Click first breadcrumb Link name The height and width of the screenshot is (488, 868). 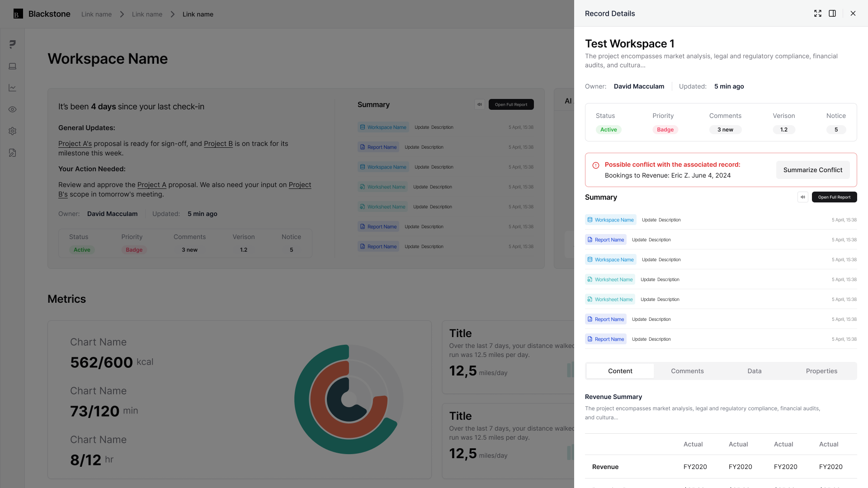(96, 14)
